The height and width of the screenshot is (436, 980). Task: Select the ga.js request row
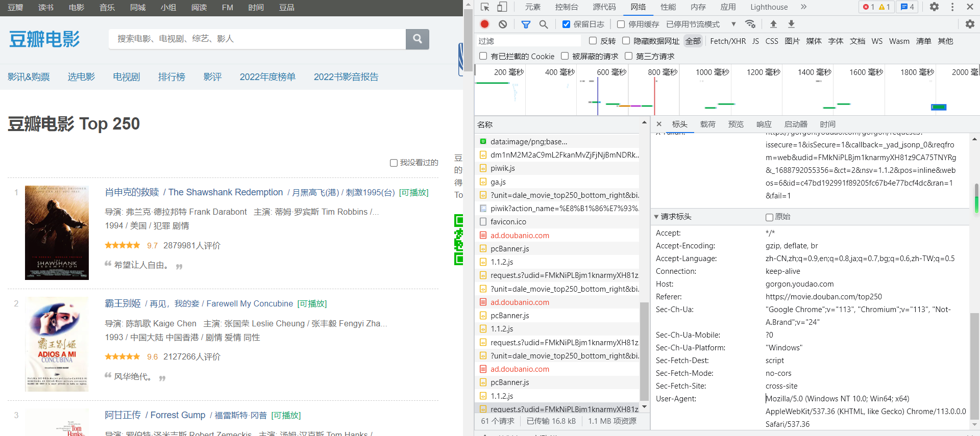coord(557,182)
